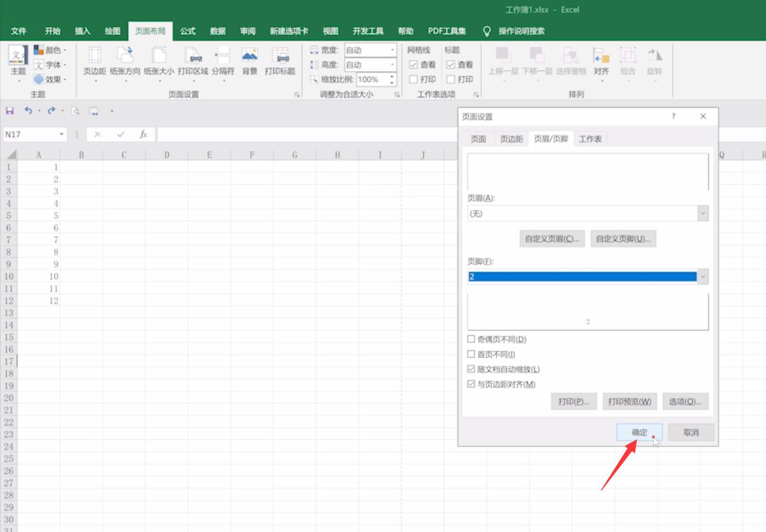
Task: Open Print Area (打印区域) icon
Action: (193, 55)
